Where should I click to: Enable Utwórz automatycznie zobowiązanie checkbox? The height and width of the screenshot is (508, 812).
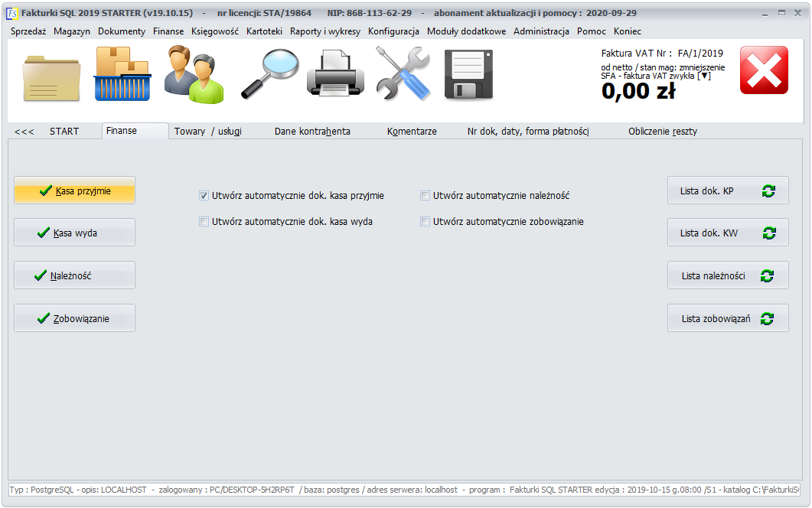[x=425, y=222]
